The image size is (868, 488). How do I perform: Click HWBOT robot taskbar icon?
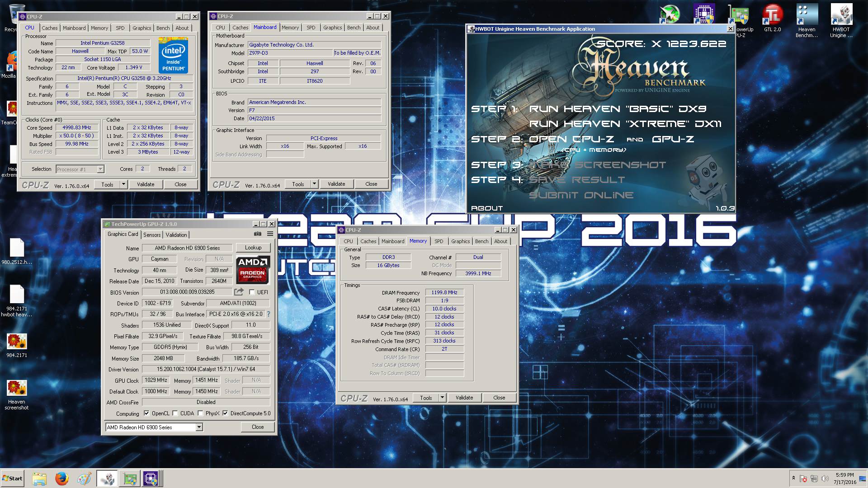[x=107, y=479]
